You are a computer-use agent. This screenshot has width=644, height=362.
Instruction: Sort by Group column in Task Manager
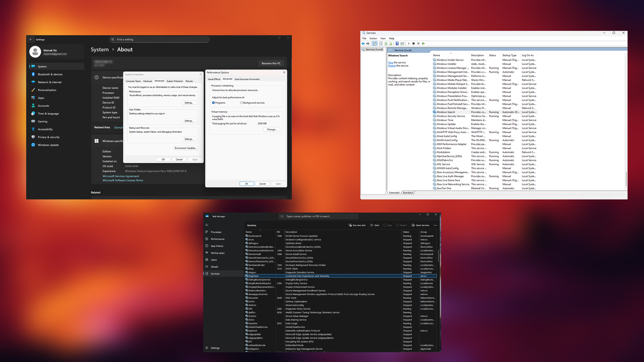pos(427,232)
